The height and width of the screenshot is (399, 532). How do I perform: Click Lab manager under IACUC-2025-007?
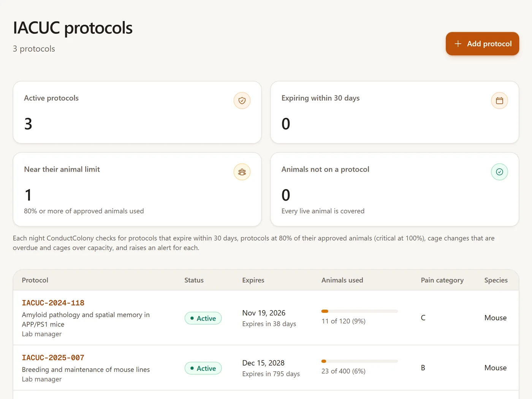(x=42, y=379)
